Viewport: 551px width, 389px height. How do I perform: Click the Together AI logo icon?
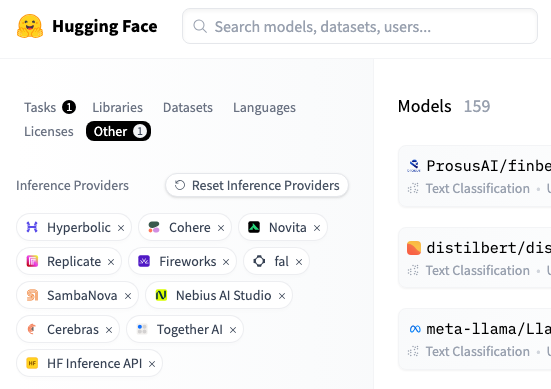142,329
